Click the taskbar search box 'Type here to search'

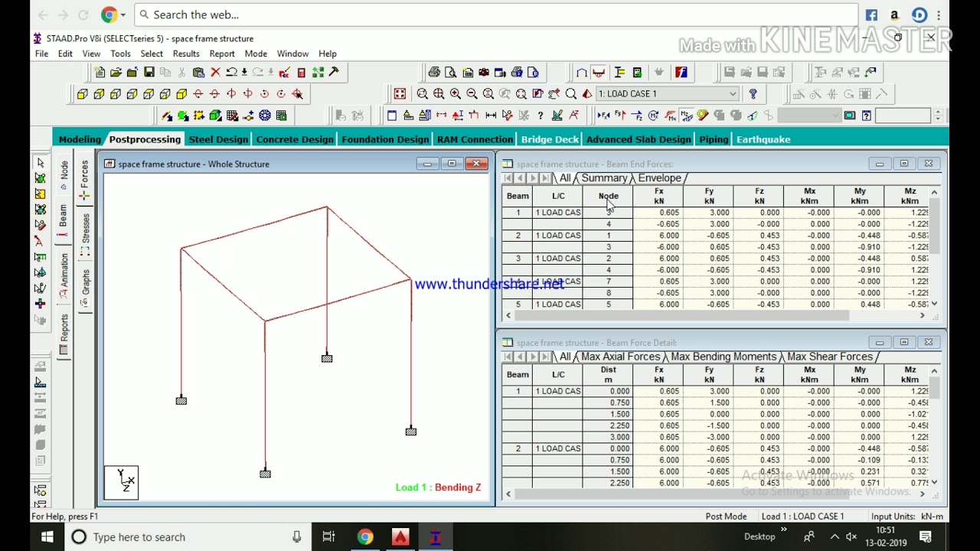[186, 536]
